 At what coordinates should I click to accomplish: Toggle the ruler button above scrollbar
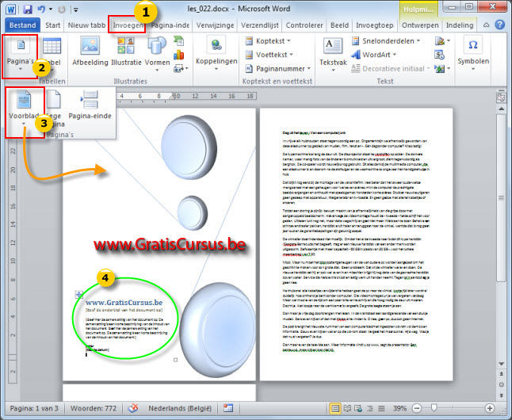tap(501, 97)
